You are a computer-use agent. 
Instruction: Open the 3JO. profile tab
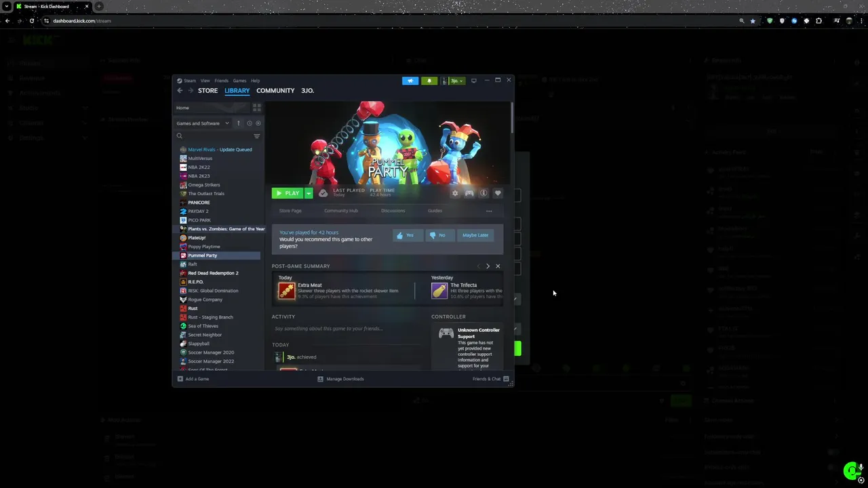point(307,91)
